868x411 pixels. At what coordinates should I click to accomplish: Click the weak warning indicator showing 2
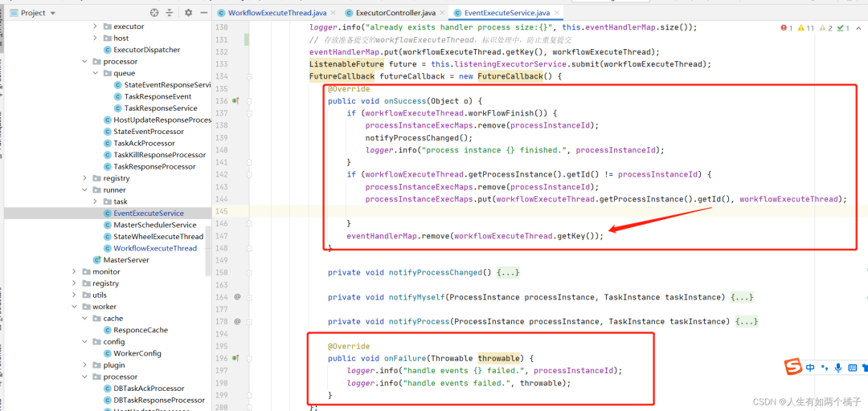click(x=826, y=28)
